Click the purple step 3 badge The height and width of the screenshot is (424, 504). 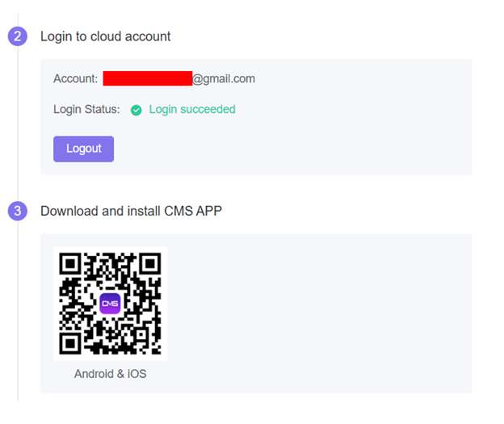coord(18,211)
